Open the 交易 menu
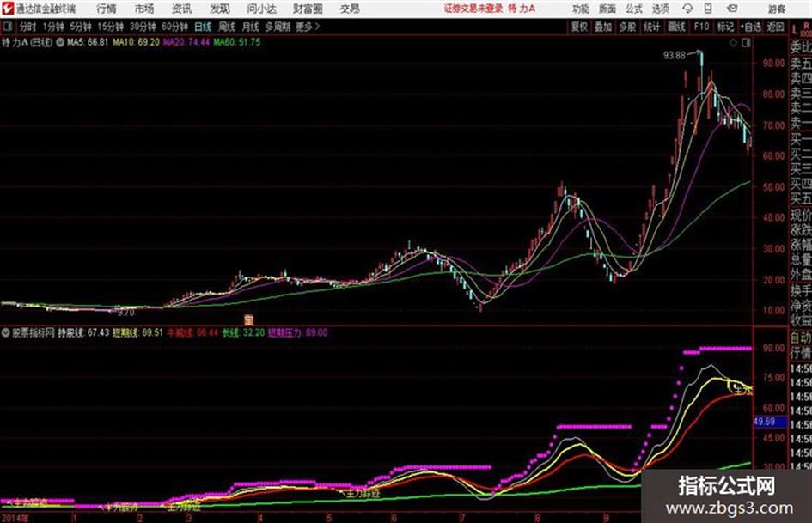The image size is (812, 523). coord(350,9)
